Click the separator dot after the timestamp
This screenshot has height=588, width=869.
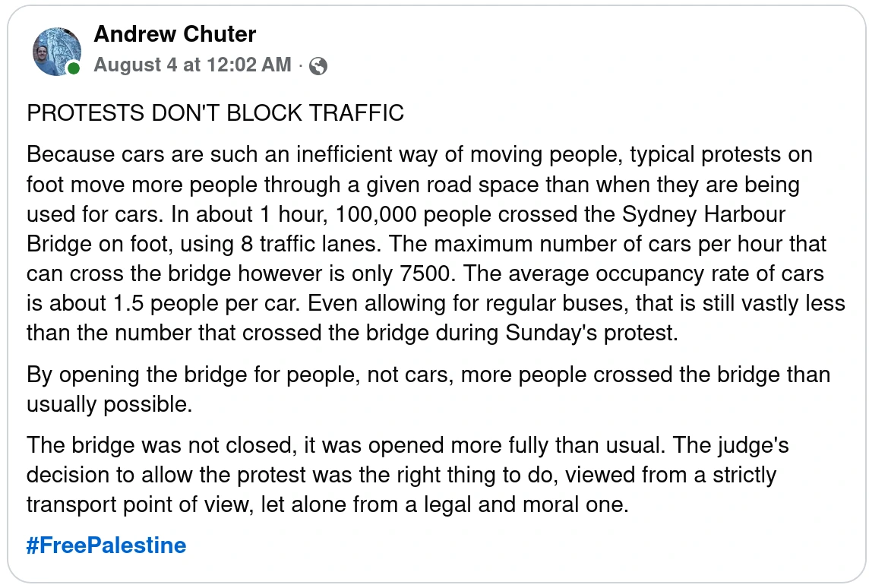point(299,65)
